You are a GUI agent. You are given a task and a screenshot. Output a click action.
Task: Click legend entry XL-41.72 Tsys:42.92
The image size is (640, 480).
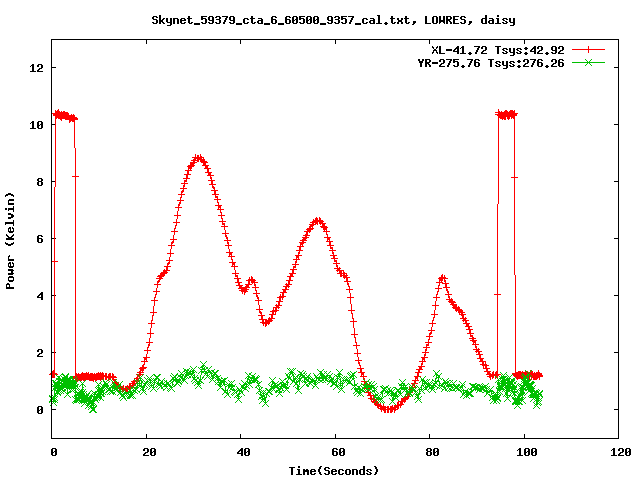[498, 50]
